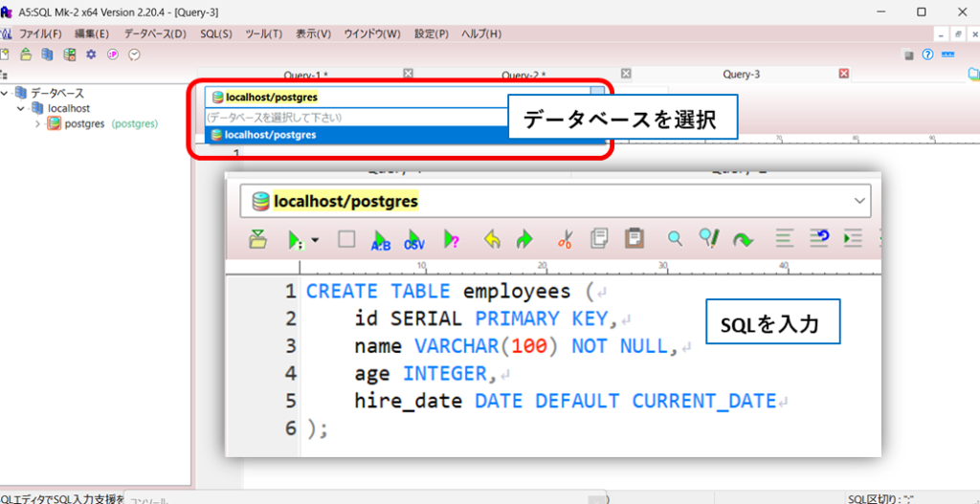Viewport: 980px width, 504px height.
Task: Click the blue help question mark icon
Action: (926, 55)
